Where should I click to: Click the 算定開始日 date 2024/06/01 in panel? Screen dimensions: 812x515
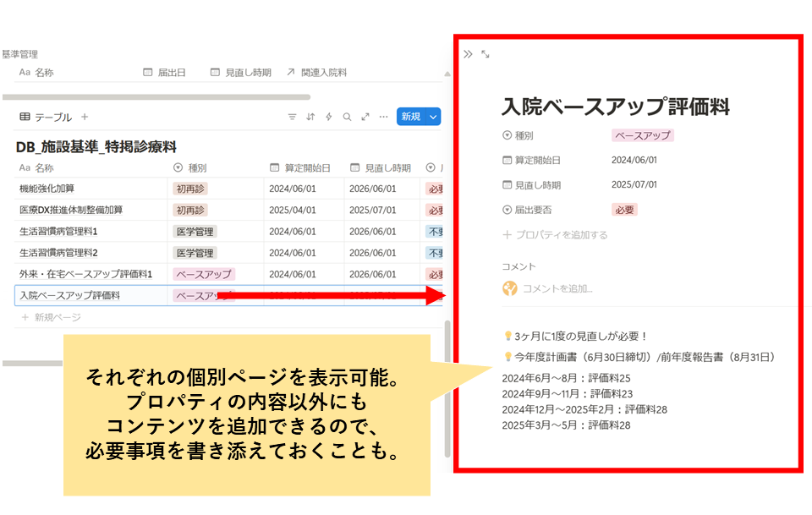coord(634,160)
